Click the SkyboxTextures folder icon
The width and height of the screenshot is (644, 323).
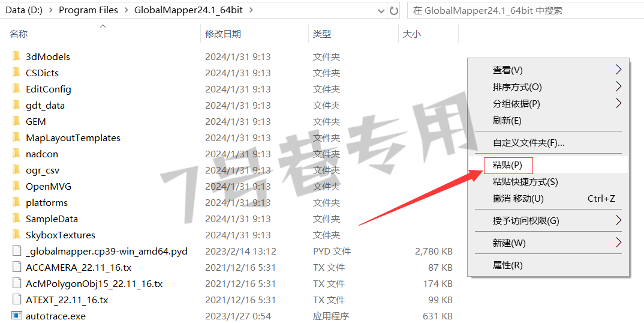(x=16, y=235)
